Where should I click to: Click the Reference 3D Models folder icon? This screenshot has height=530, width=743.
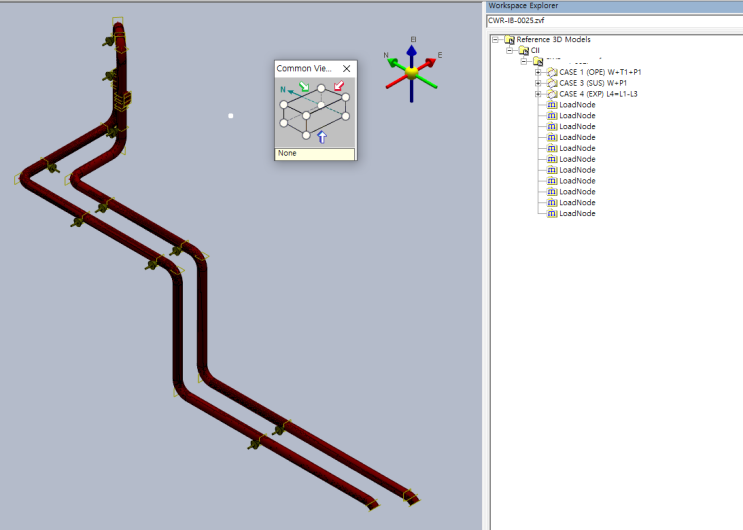pyautogui.click(x=509, y=40)
